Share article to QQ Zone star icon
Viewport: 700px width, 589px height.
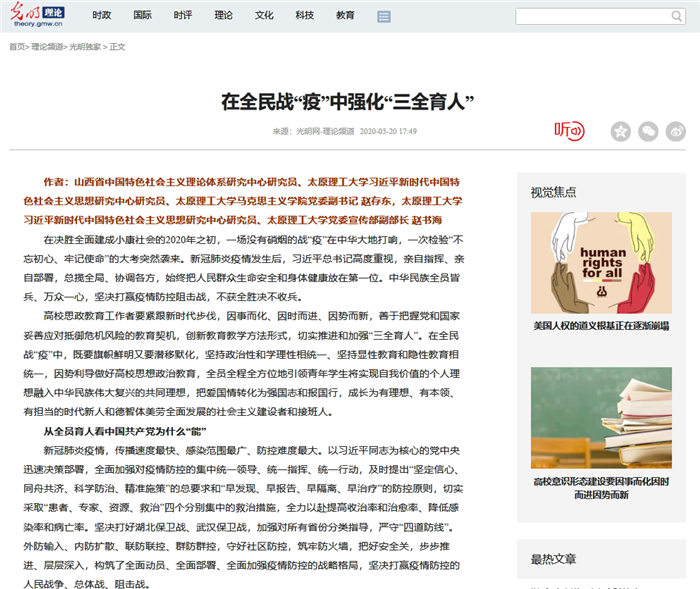pos(621,131)
